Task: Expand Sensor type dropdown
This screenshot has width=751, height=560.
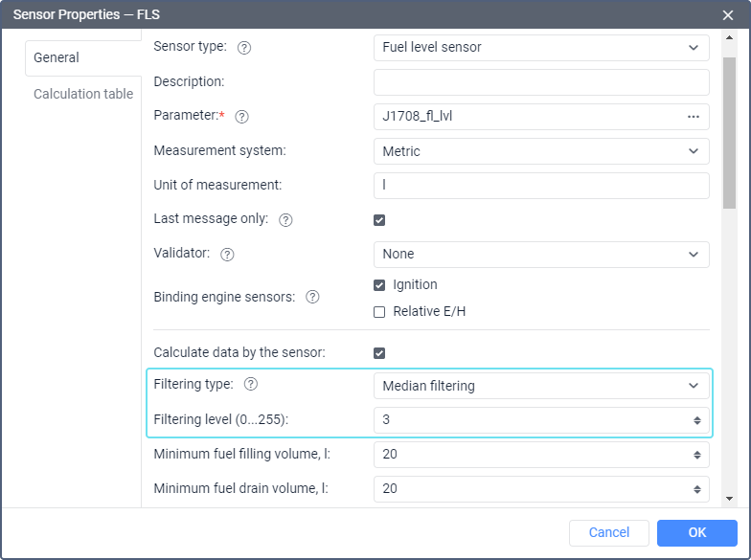Action: point(541,48)
